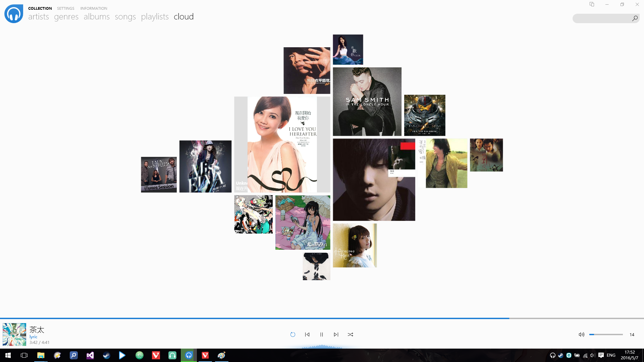Switch to the artists tab
This screenshot has height=362, width=644.
click(x=39, y=17)
